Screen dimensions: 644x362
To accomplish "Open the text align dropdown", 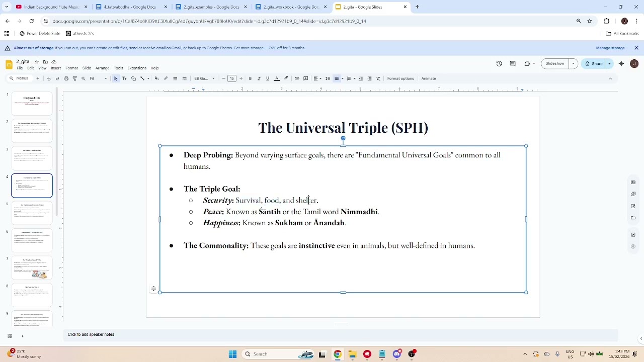I will pos(317,78).
